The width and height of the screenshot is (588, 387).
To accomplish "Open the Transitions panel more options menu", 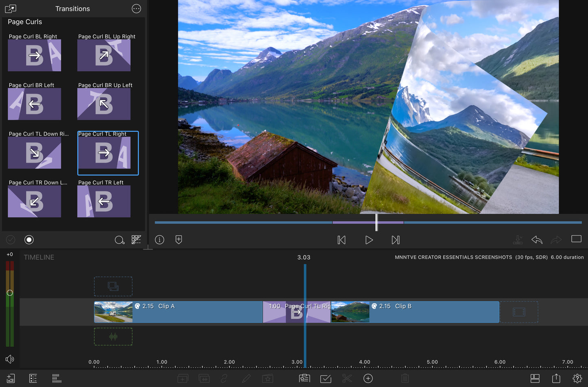I will point(136,9).
